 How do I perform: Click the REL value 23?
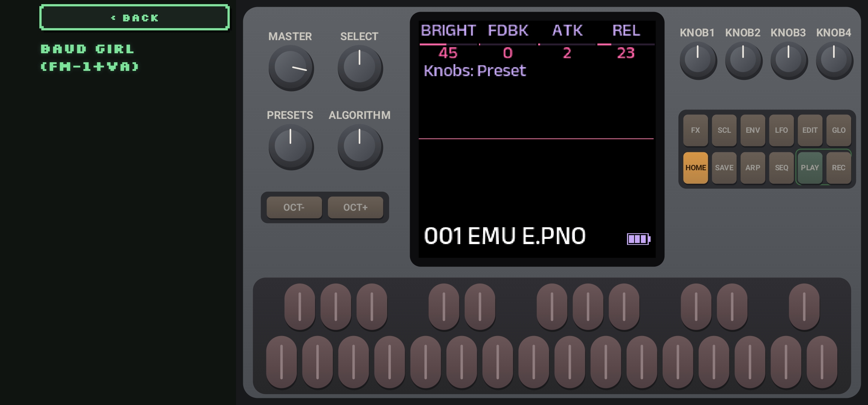[x=626, y=53]
